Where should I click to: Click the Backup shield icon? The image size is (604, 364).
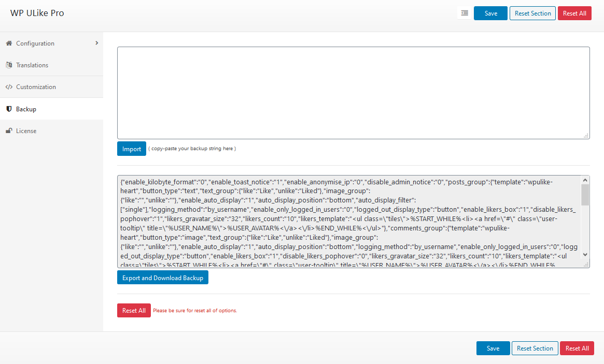pyautogui.click(x=8, y=109)
